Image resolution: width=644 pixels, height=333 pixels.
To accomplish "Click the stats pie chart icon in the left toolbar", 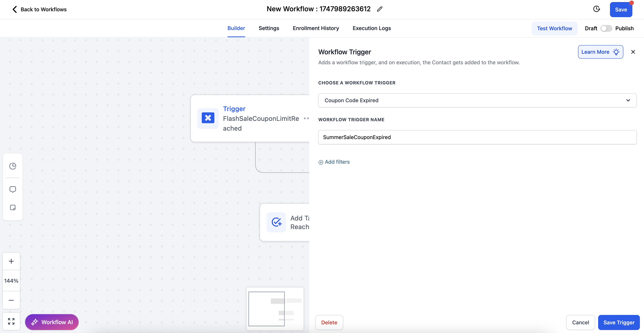I will [13, 166].
